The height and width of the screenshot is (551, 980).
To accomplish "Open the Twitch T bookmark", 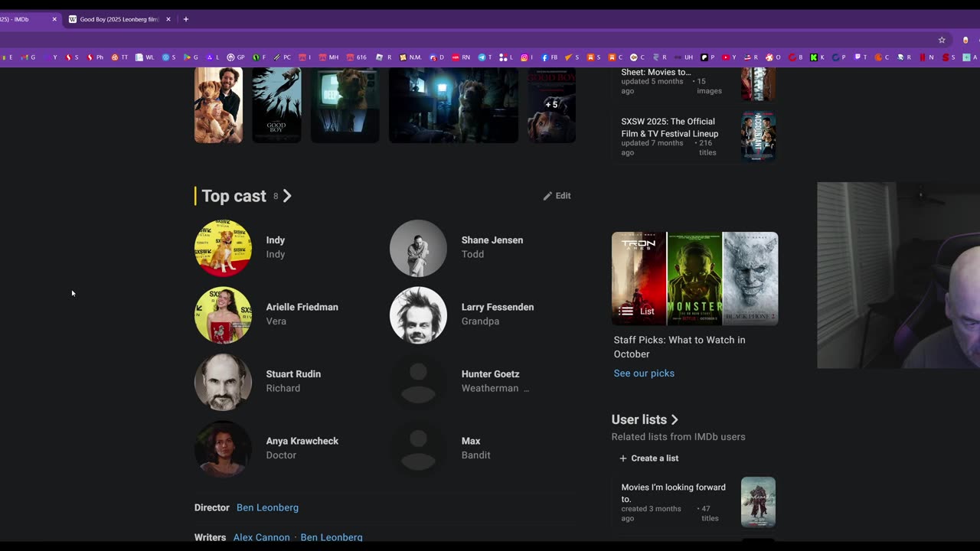I will pyautogui.click(x=861, y=57).
